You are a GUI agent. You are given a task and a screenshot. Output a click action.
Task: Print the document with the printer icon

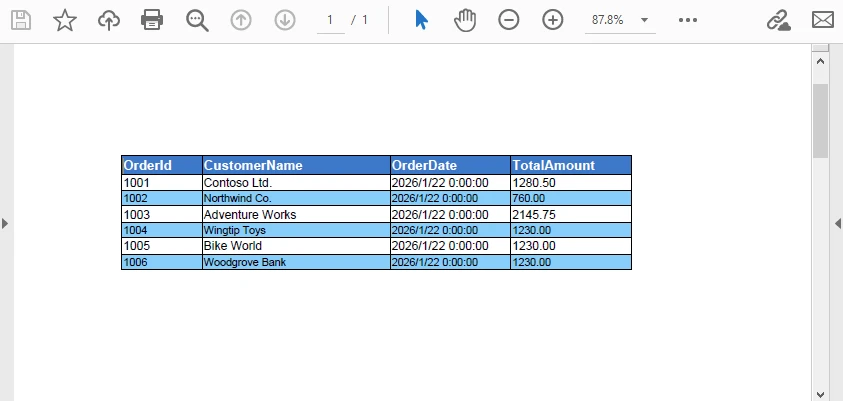152,20
